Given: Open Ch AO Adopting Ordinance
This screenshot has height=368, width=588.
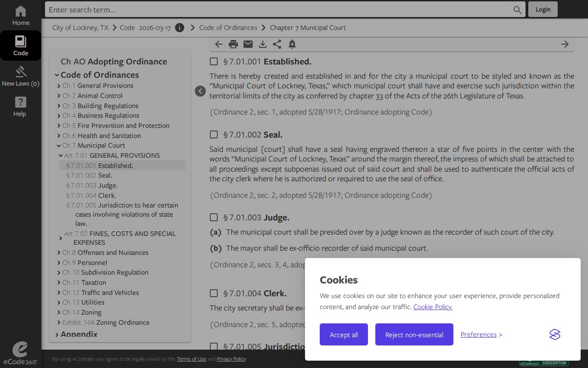Looking at the screenshot, I should pos(114,62).
